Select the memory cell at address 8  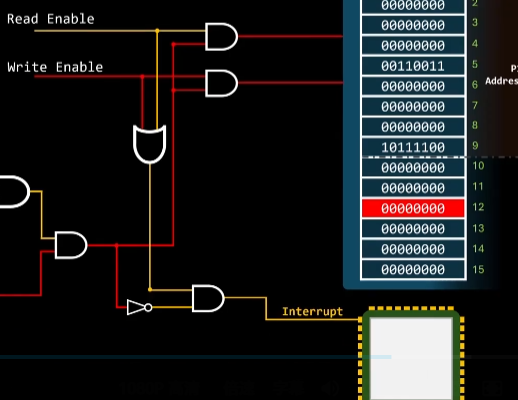[x=413, y=127]
